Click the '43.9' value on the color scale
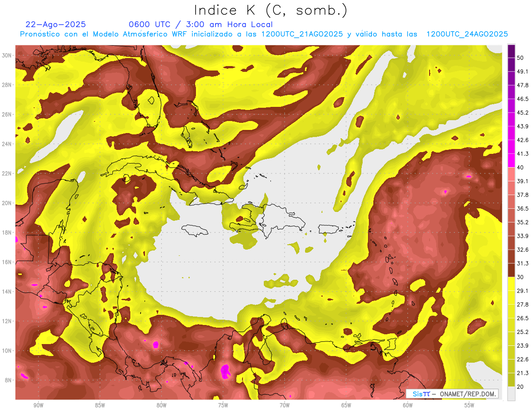532x411 pixels. (x=522, y=126)
